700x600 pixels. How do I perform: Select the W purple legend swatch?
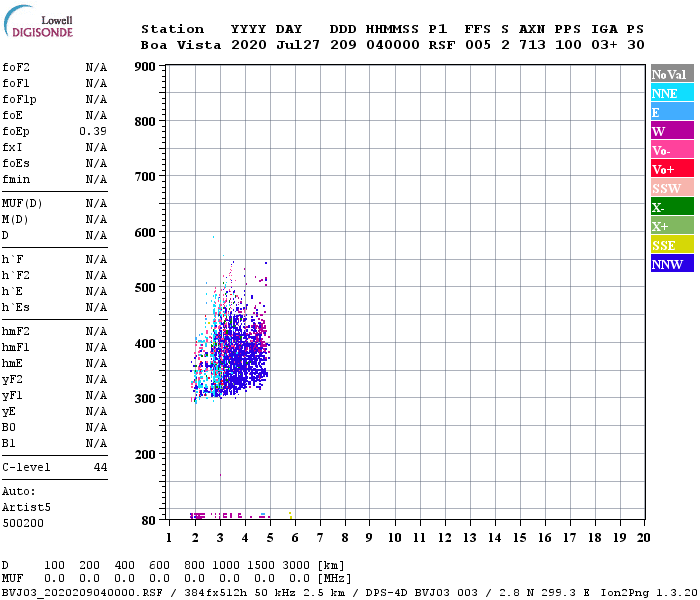[x=672, y=131]
